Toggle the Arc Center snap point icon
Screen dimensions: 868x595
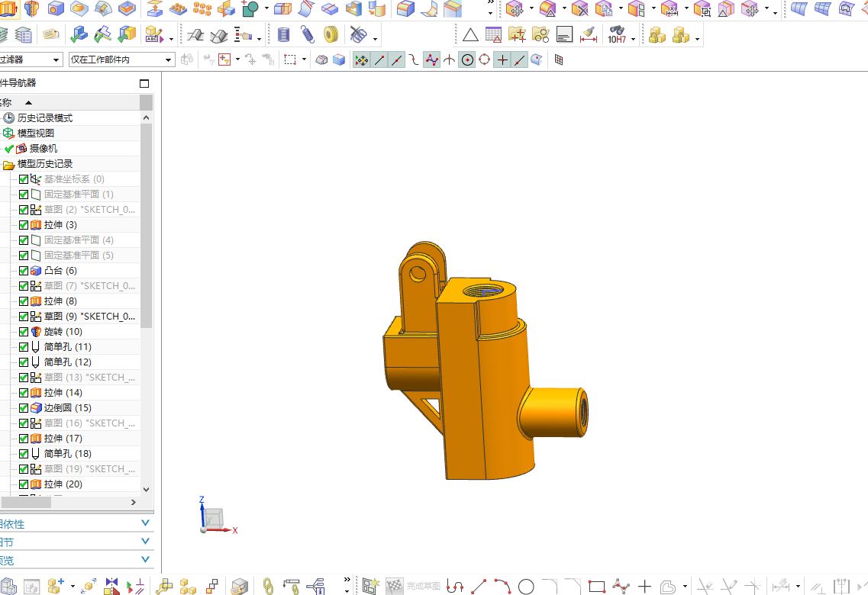click(x=467, y=59)
